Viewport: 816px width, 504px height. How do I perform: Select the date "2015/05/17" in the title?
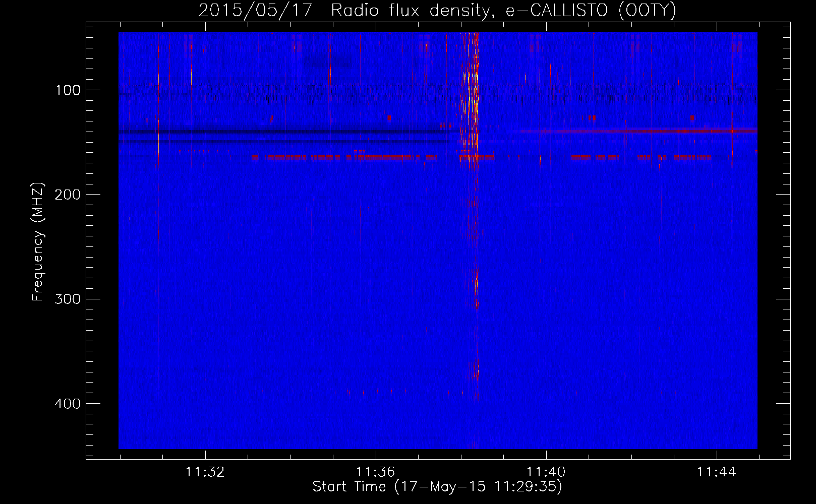256,11
